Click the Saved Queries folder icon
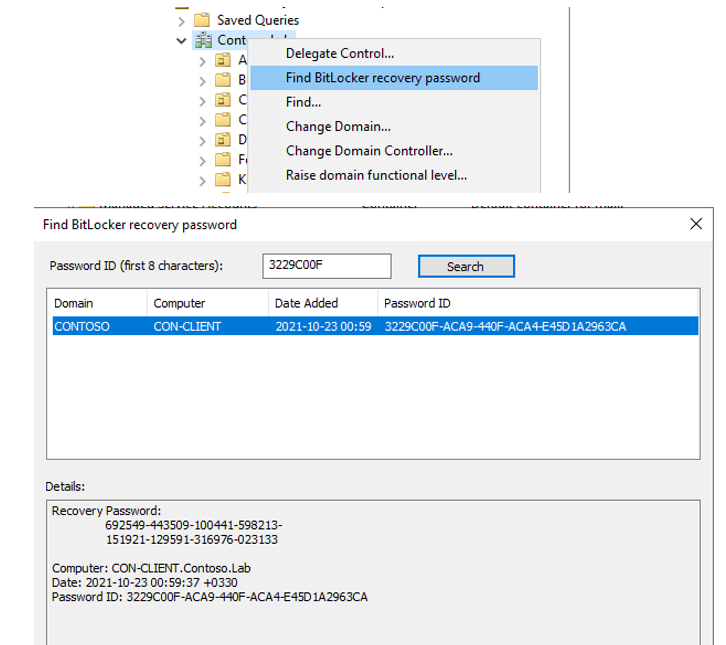Viewport: 726px width, 645px height. 203,20
